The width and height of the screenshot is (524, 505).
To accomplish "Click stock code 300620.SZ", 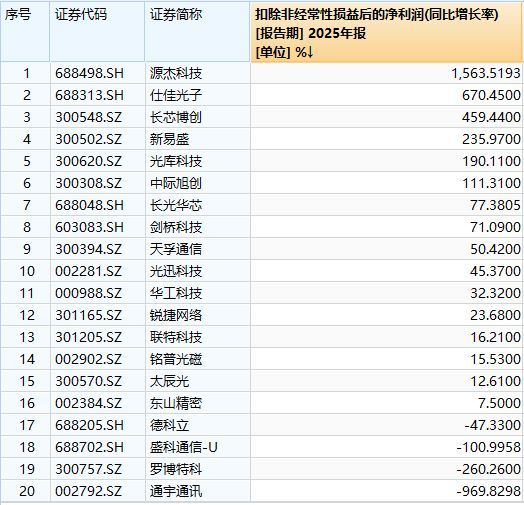I will tap(89, 161).
